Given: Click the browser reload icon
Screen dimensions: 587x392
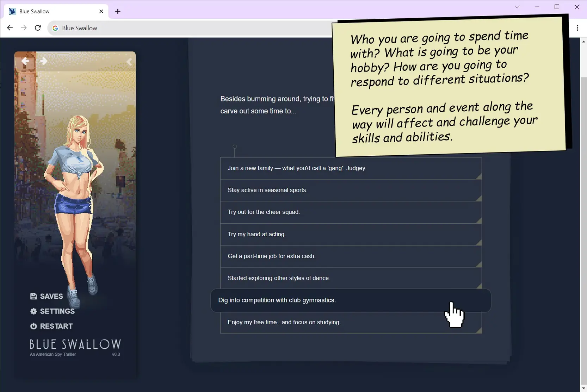Looking at the screenshot, I should [38, 28].
